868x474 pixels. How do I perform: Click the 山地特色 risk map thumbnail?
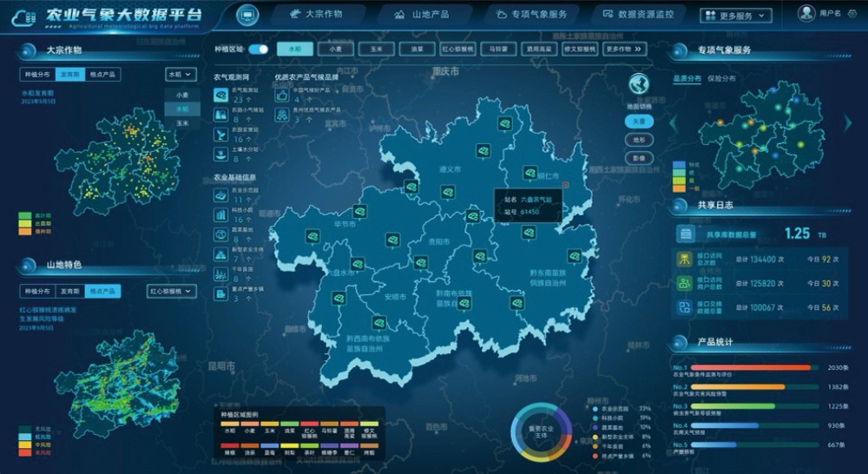(x=117, y=384)
